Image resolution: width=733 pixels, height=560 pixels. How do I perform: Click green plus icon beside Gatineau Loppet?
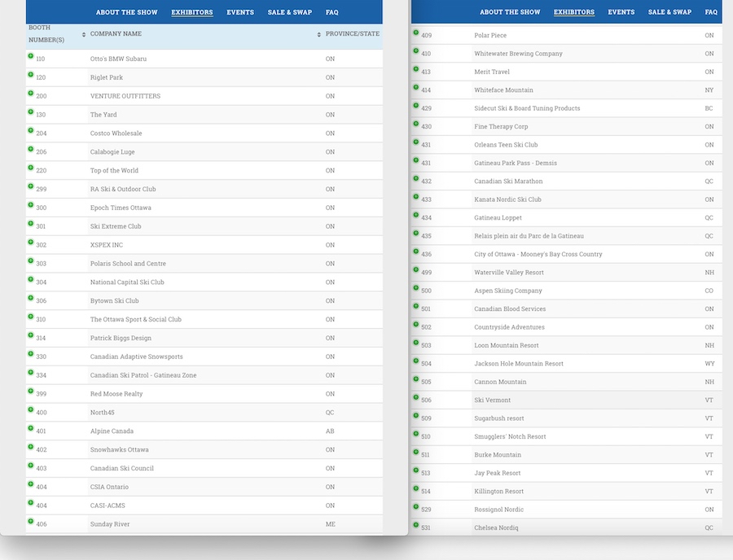coord(416,215)
